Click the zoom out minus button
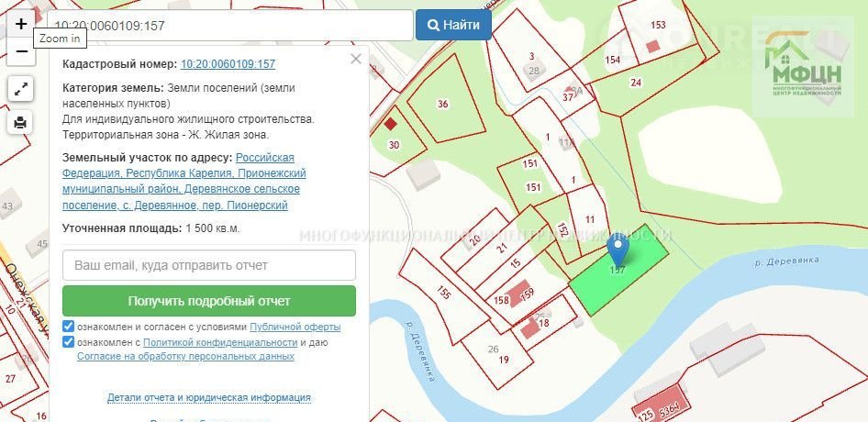868x422 pixels. click(x=22, y=51)
